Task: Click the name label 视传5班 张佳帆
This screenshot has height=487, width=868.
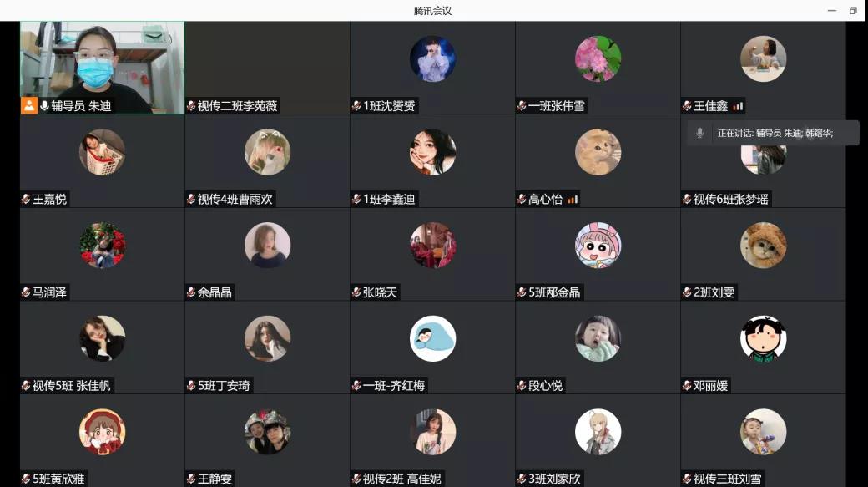Action: coord(72,385)
